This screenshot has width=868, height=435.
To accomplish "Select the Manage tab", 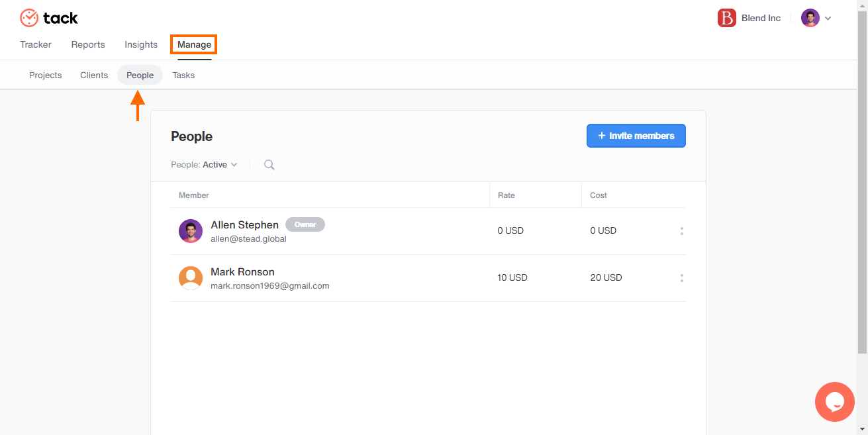I will coord(194,45).
